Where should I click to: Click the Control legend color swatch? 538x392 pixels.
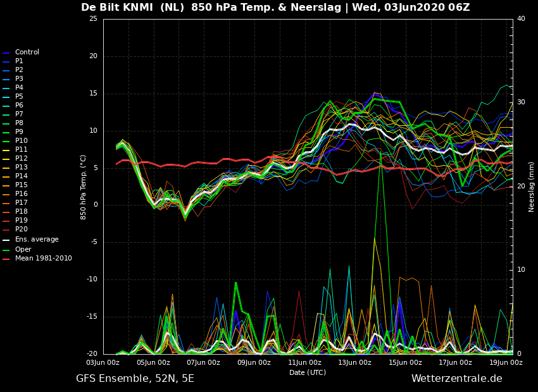click(x=6, y=53)
